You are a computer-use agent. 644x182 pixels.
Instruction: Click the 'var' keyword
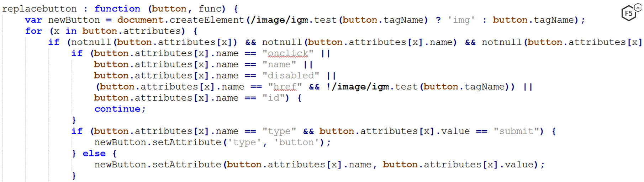33,20
